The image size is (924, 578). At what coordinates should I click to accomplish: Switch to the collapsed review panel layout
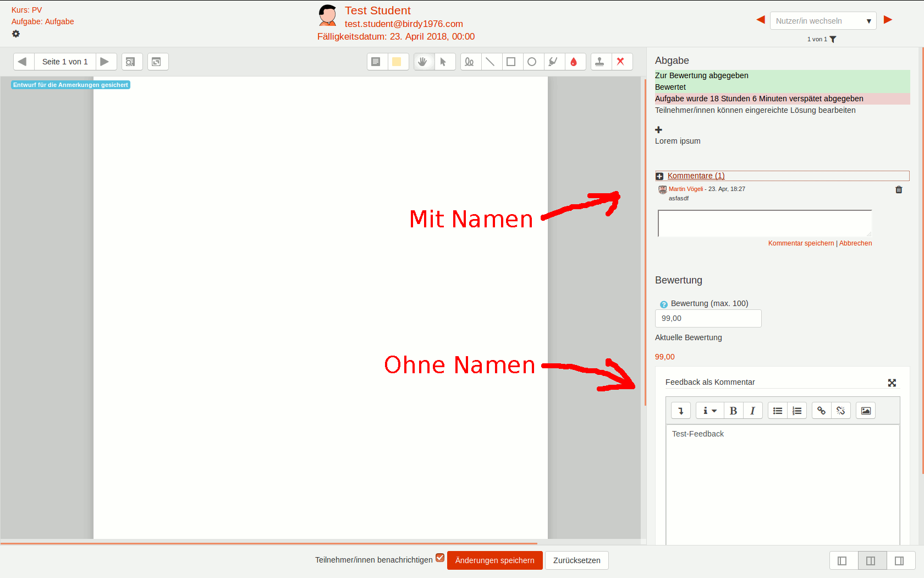click(842, 561)
